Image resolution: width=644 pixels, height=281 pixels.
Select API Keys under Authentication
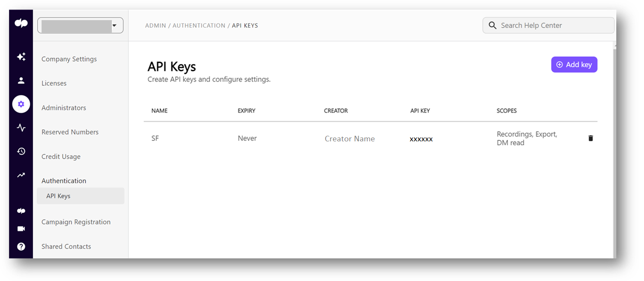click(58, 196)
